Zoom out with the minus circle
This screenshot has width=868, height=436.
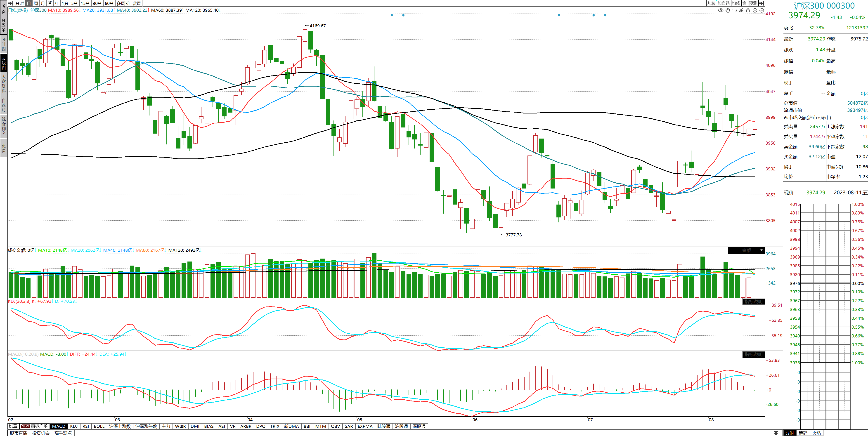762,10
